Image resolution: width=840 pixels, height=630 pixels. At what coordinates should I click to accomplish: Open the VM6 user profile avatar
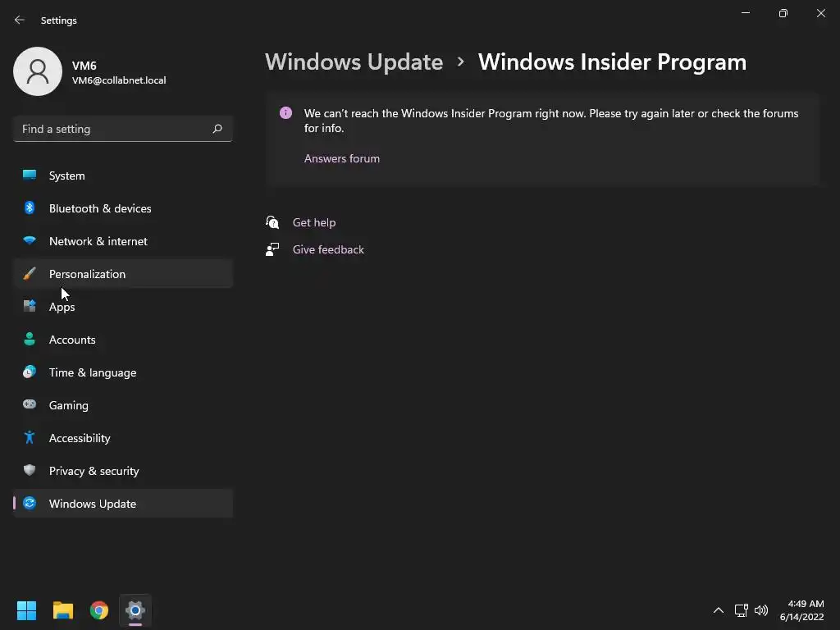click(x=38, y=71)
